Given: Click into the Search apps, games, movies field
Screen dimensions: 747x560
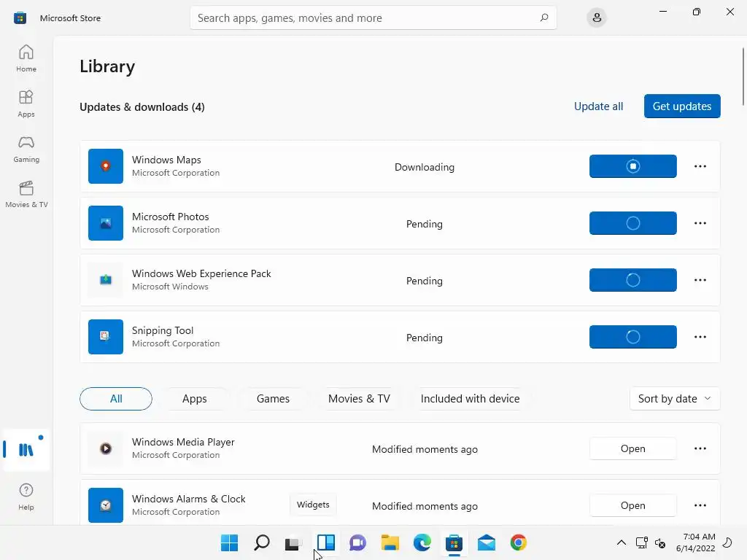Looking at the screenshot, I should [x=373, y=17].
